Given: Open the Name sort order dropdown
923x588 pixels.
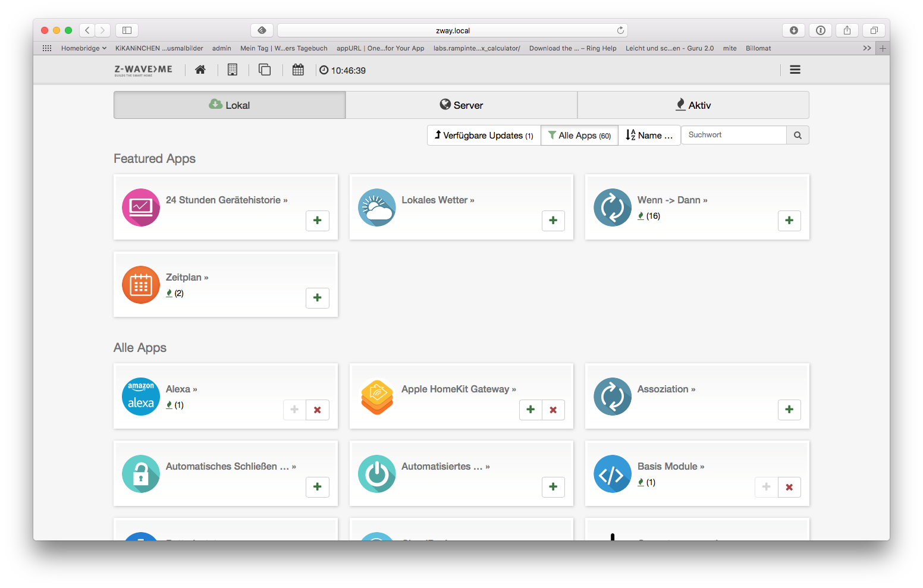Looking at the screenshot, I should point(649,136).
